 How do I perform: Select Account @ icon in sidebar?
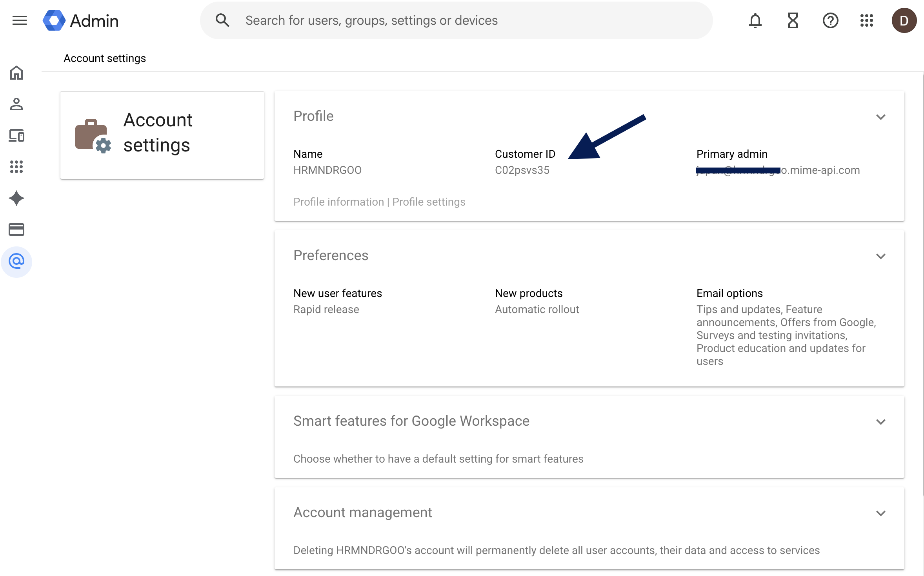[16, 261]
